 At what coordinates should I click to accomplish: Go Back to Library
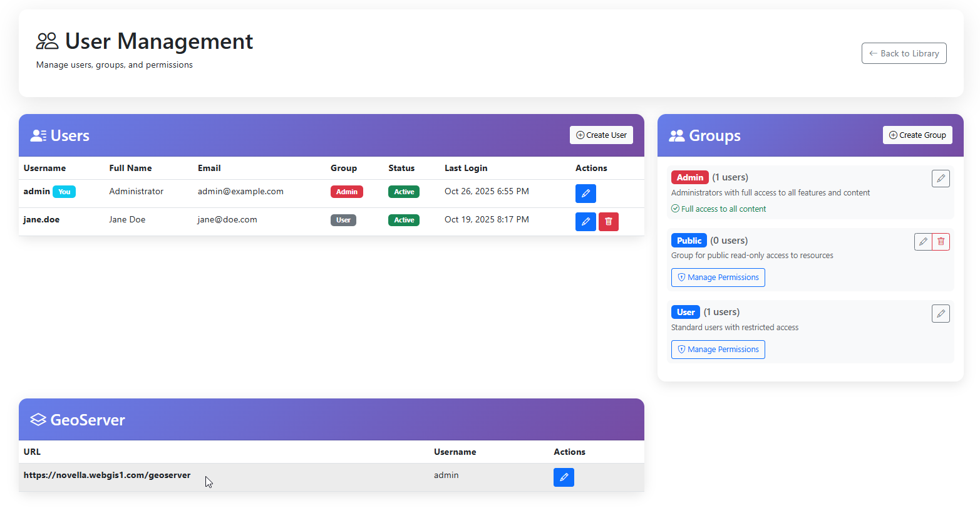[x=903, y=53]
